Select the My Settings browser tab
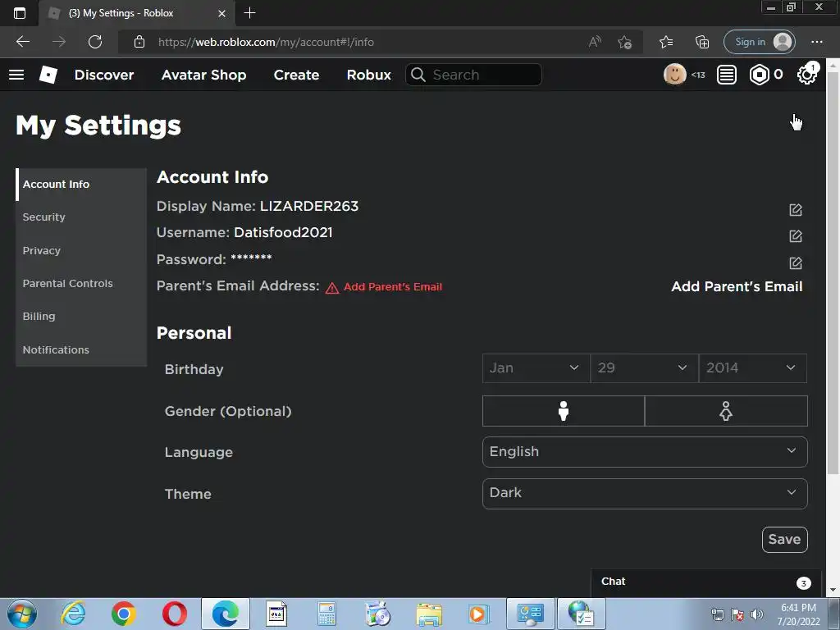Image resolution: width=840 pixels, height=630 pixels. [136, 13]
